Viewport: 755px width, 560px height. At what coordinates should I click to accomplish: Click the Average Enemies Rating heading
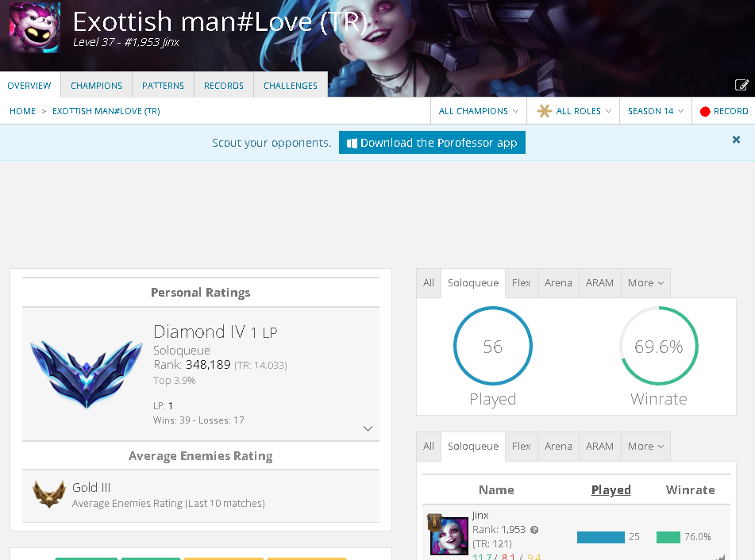200,455
